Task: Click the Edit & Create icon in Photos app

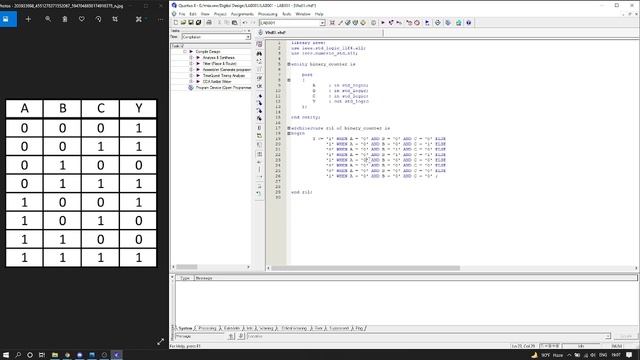Action: click(139, 19)
